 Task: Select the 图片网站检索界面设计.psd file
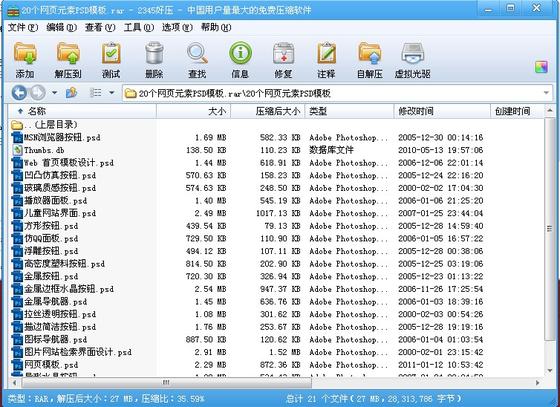[78, 352]
